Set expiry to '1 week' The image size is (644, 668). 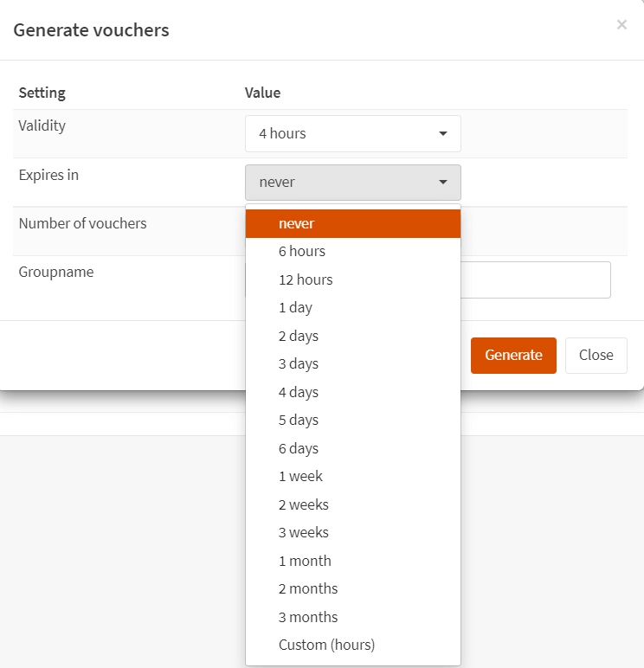click(x=352, y=477)
